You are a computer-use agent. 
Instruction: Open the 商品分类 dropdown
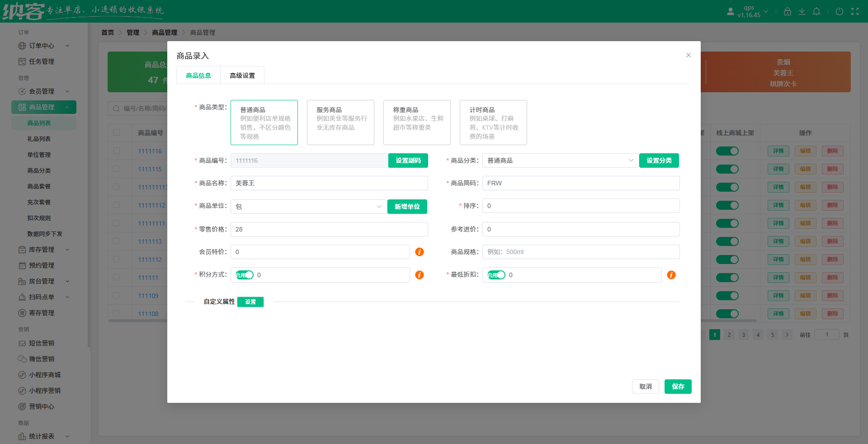pos(560,161)
